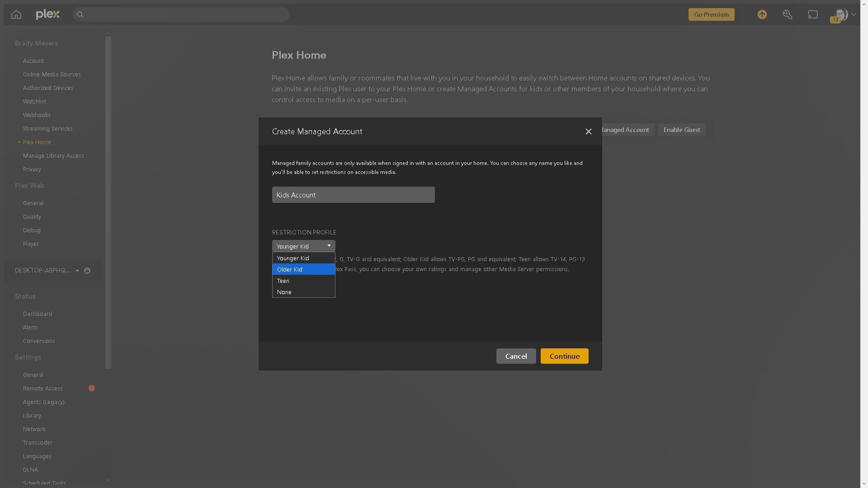Go to Authorized Devices page

(x=48, y=88)
